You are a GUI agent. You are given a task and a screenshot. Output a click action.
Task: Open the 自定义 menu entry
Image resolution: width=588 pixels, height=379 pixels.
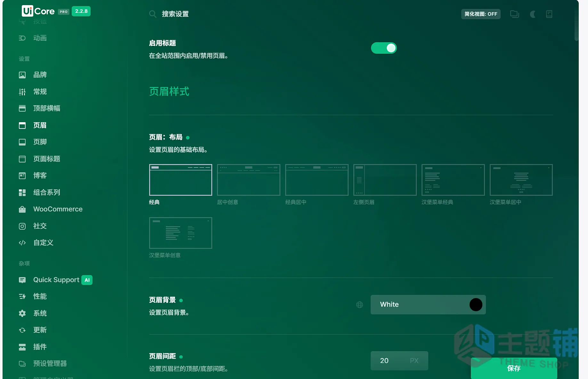click(43, 243)
